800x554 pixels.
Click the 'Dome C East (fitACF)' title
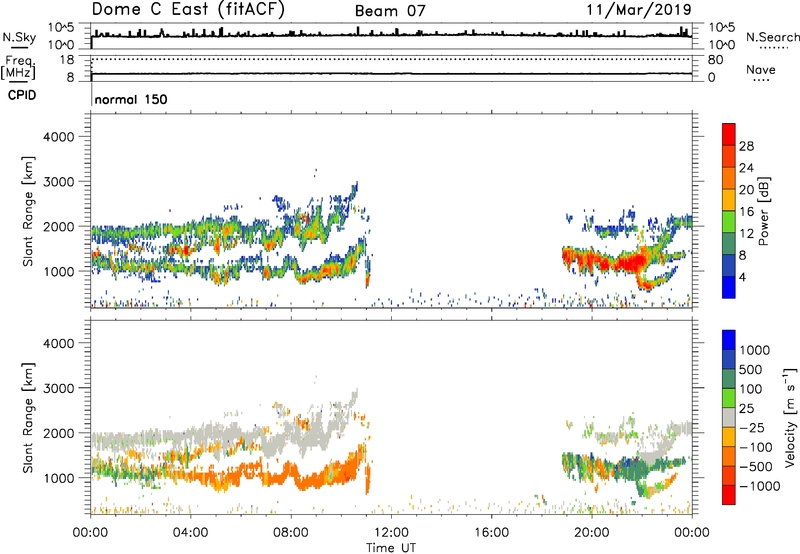(x=188, y=9)
